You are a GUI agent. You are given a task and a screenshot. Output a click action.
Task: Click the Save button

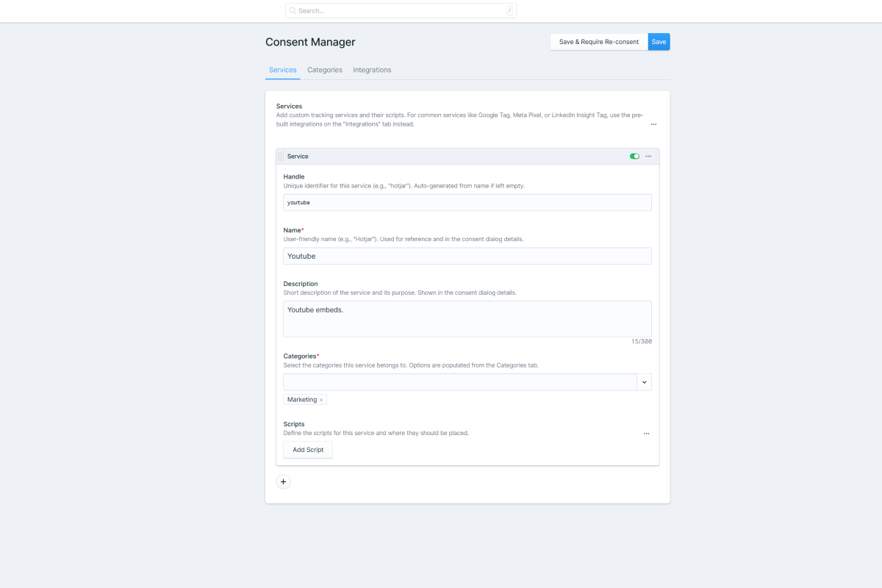(659, 42)
